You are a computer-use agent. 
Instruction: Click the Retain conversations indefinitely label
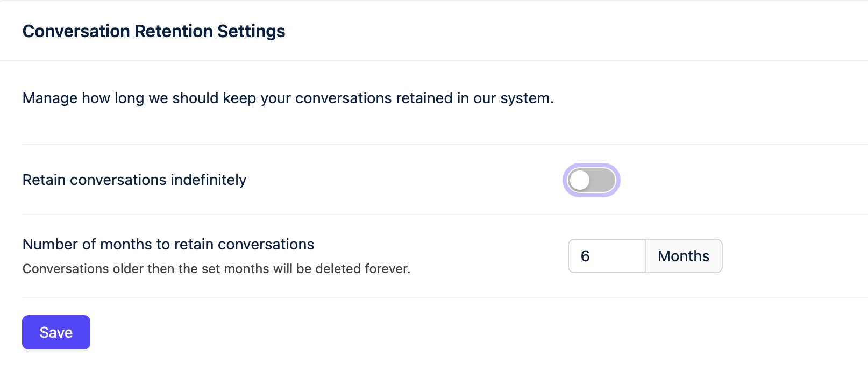click(x=133, y=180)
